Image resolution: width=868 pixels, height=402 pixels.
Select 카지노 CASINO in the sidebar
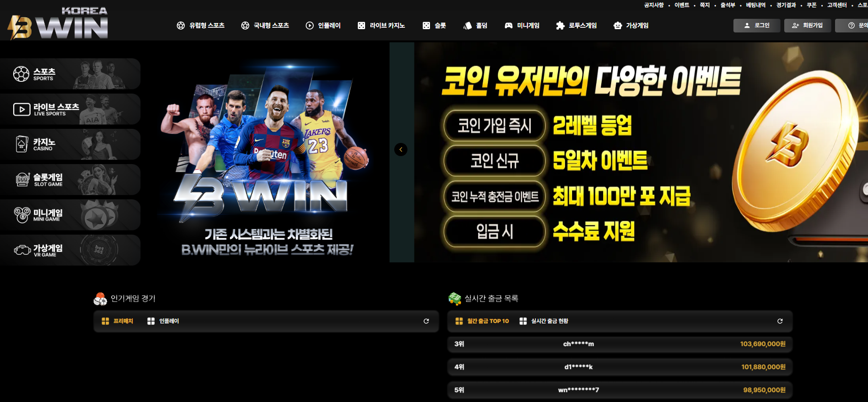[70, 144]
